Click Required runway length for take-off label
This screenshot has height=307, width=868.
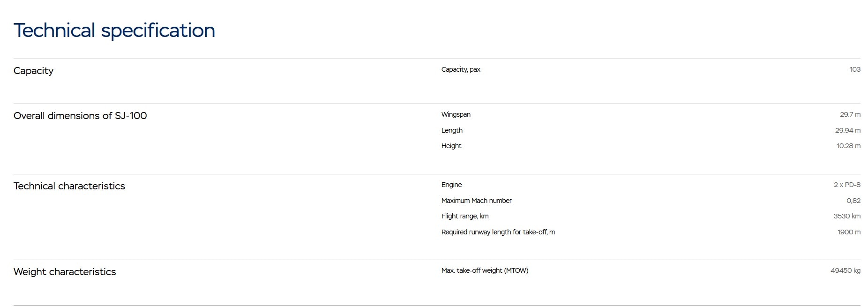(x=498, y=232)
